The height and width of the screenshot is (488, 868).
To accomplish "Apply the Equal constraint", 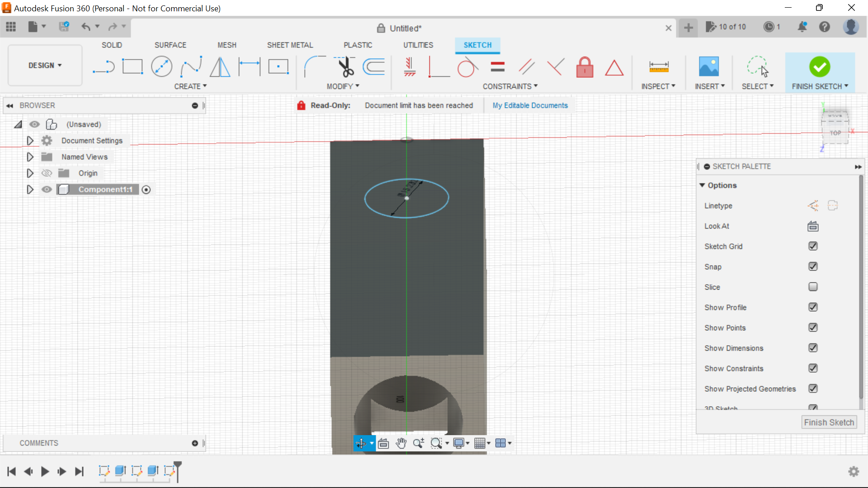I will (x=497, y=66).
